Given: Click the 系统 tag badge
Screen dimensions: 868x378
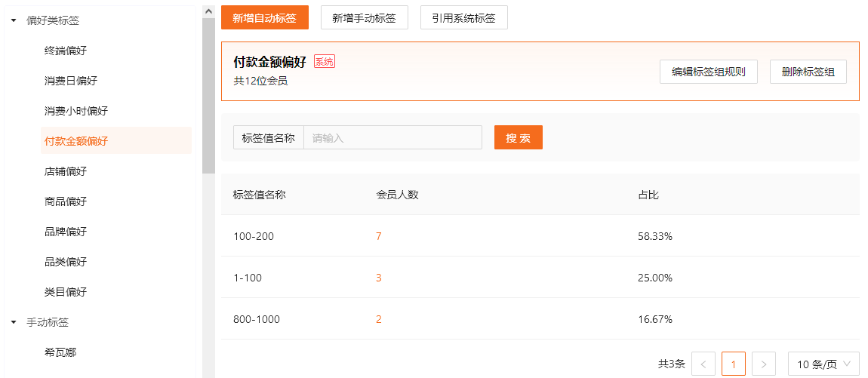Looking at the screenshot, I should click(x=324, y=62).
